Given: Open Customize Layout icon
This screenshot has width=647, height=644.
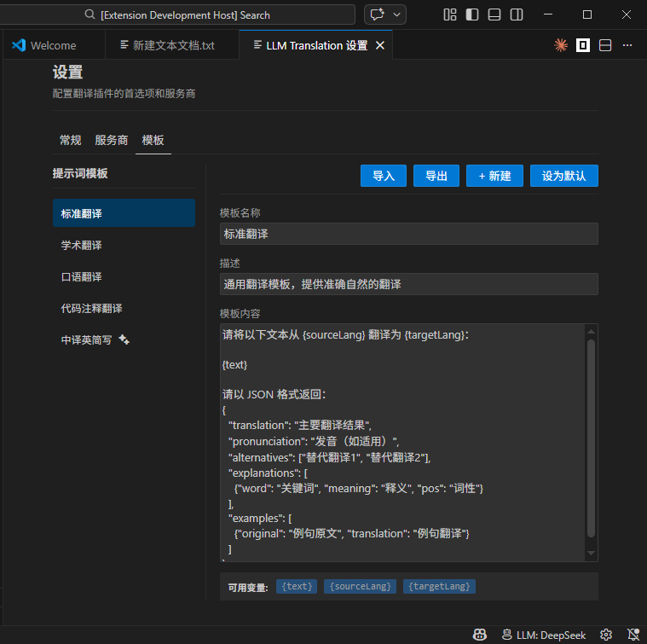Looking at the screenshot, I should click(450, 15).
